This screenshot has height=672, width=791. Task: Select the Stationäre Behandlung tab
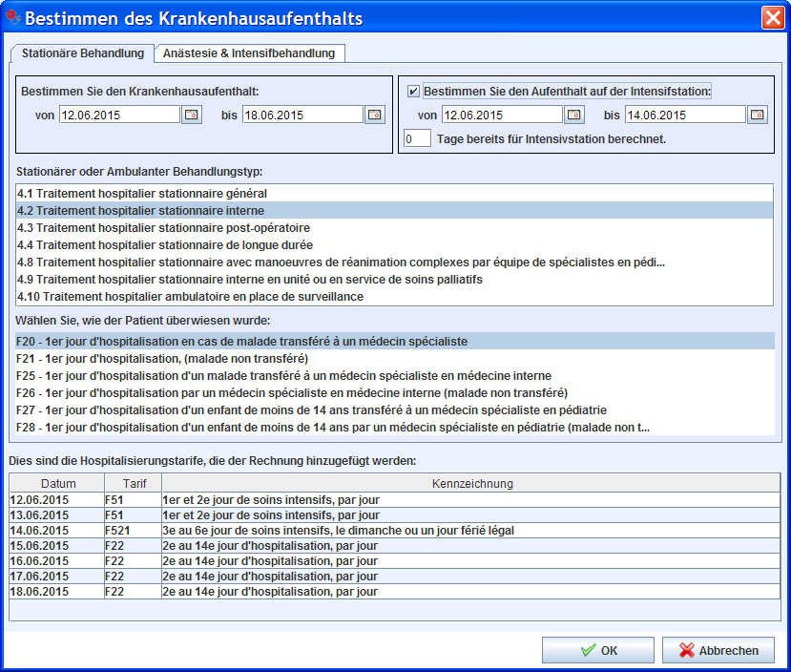pos(83,53)
